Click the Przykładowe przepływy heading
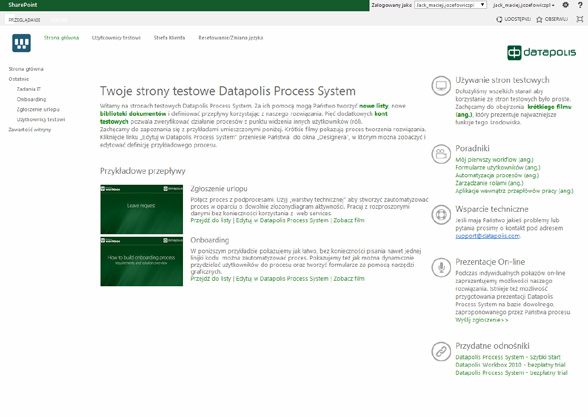Viewport: 588px width, 417px height. (142, 171)
